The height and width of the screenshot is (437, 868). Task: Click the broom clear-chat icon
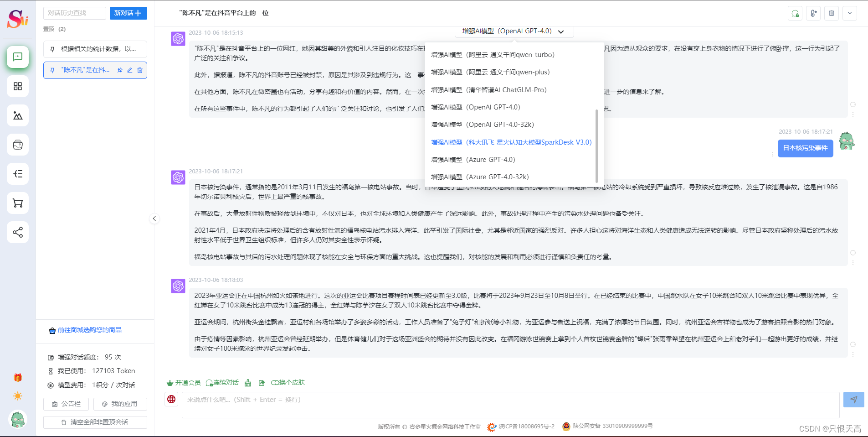[248, 383]
